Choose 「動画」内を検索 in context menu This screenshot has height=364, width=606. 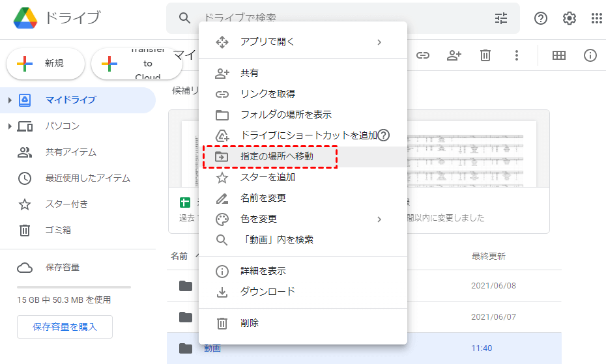click(x=302, y=240)
